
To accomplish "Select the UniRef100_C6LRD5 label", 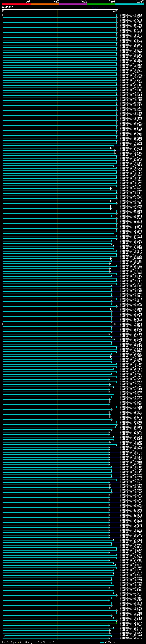I will click(x=131, y=334).
